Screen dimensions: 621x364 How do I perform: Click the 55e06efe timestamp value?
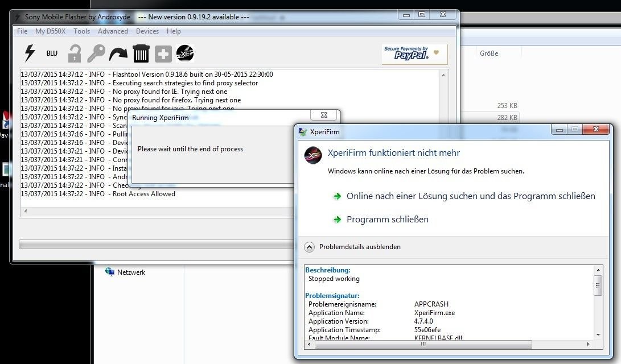(x=427, y=330)
